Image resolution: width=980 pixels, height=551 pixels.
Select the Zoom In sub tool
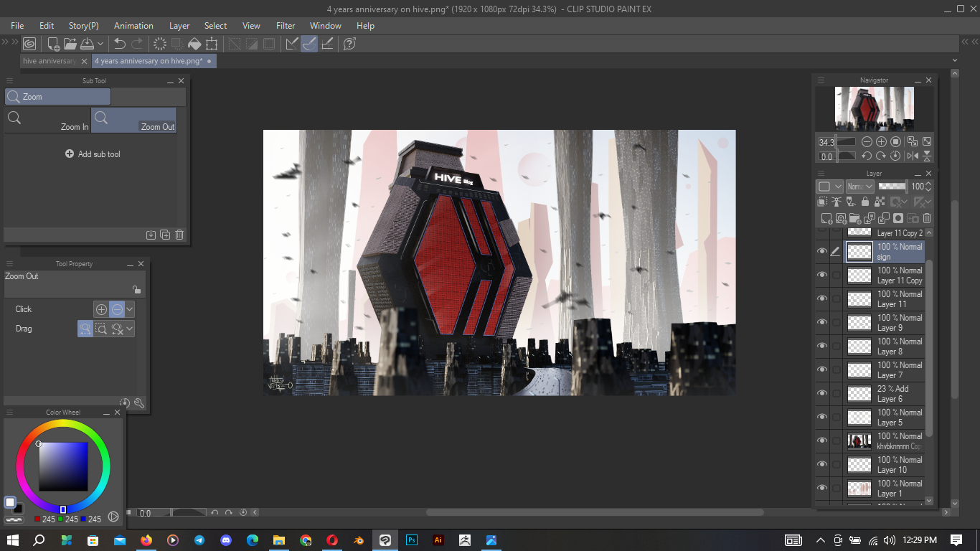47,120
